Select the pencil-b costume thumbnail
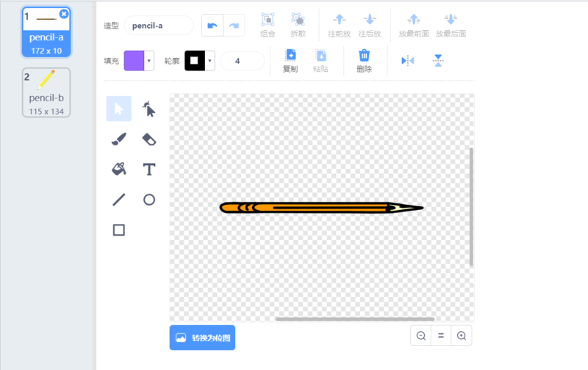 coord(46,92)
